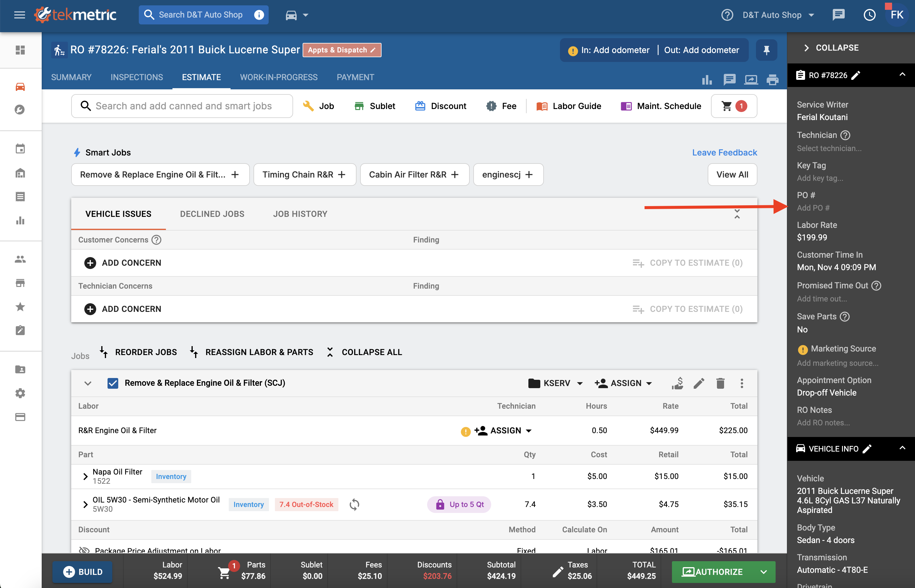Image resolution: width=915 pixels, height=588 pixels.
Task: Open RO statistics bar chart icon
Action: 707,80
